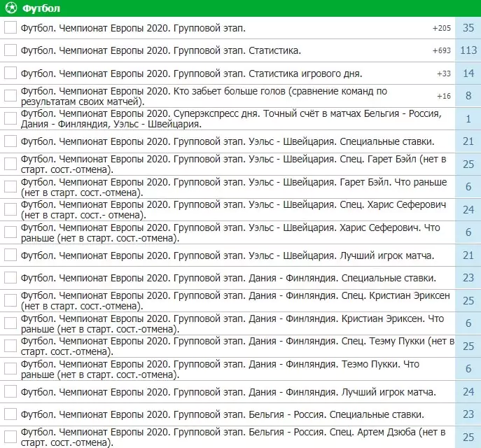Click count 24 for Спец. Харис Сеферович

pos(468,210)
